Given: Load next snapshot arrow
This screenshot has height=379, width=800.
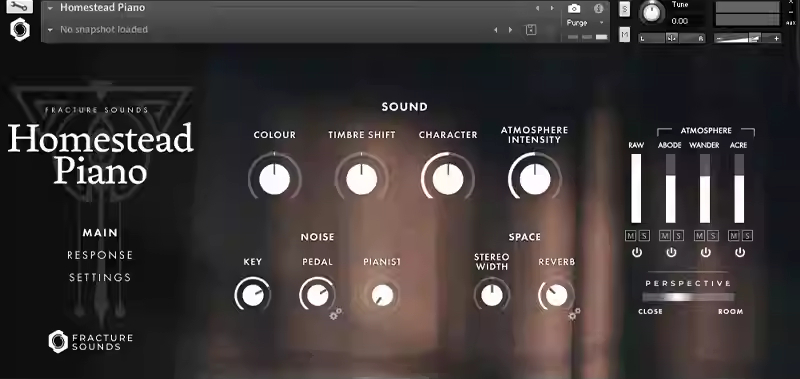Looking at the screenshot, I should pos(510,30).
